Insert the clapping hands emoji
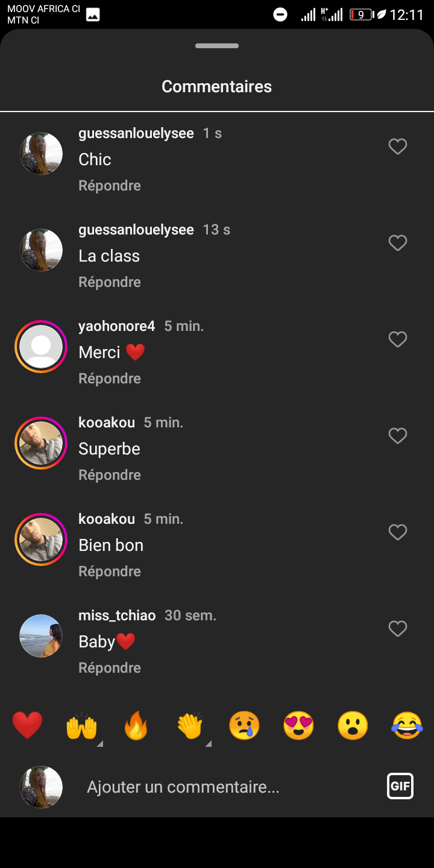The height and width of the screenshot is (868, 434). pyautogui.click(x=190, y=725)
